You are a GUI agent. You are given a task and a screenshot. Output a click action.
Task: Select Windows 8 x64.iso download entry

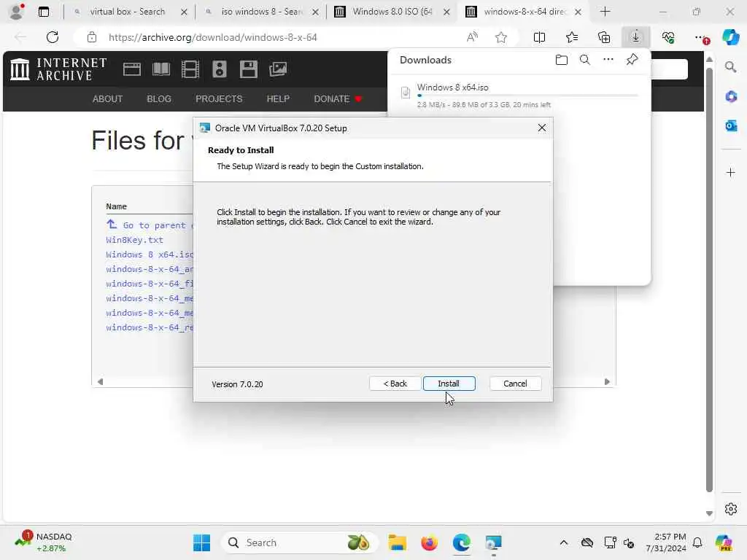click(x=519, y=96)
